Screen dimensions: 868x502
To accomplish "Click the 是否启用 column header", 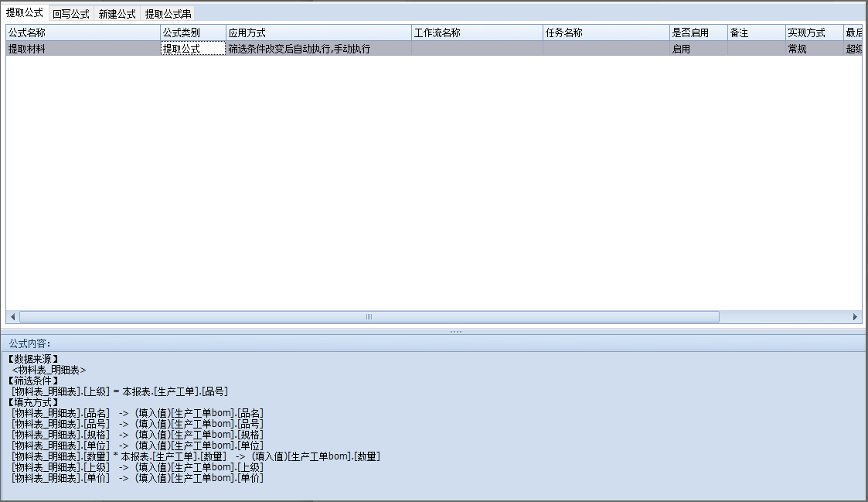I will click(698, 32).
